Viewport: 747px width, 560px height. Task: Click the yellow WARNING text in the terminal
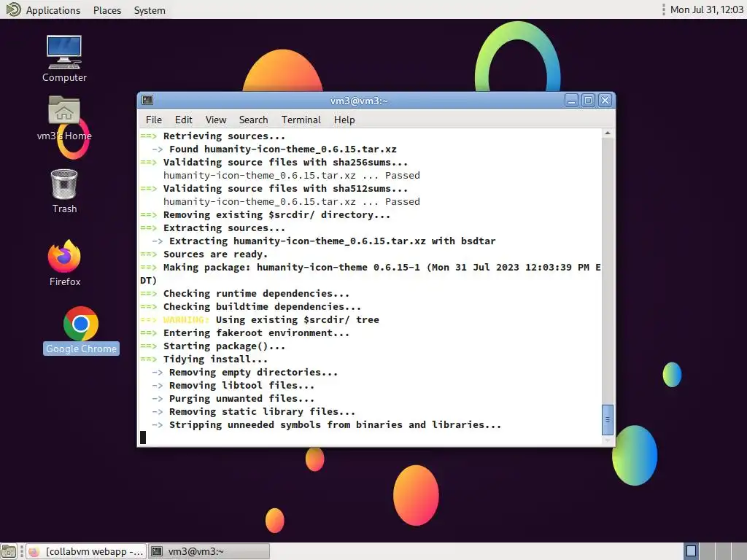point(186,319)
